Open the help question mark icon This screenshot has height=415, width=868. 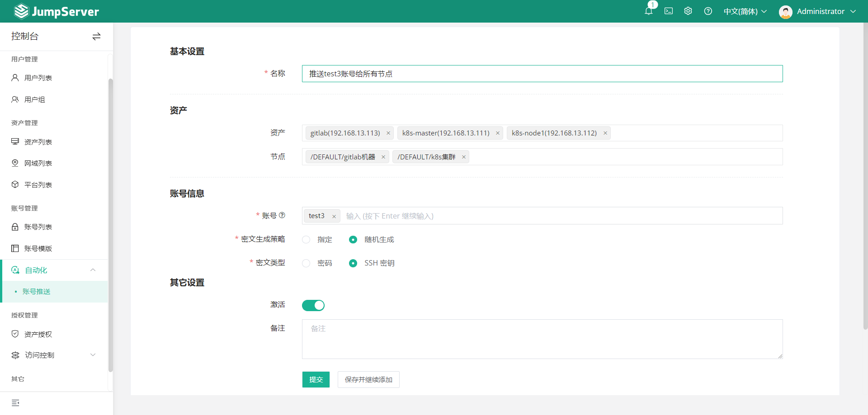coord(708,11)
